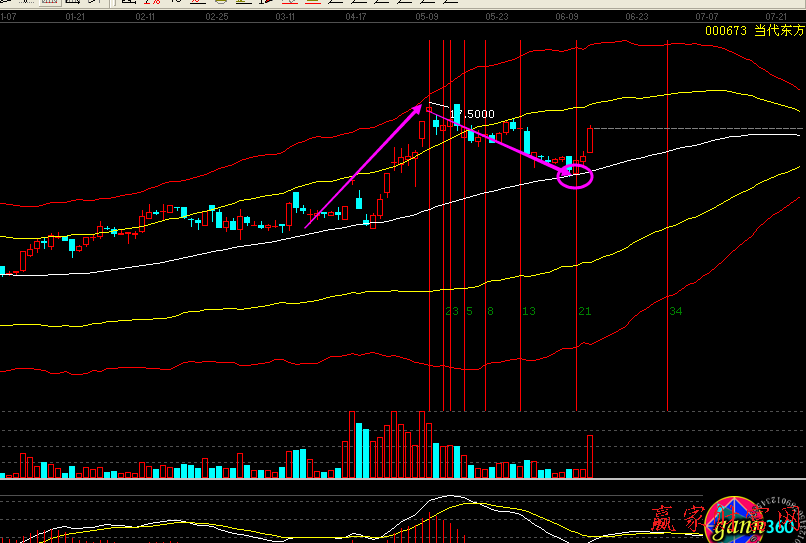Select the magenta ellipse annotation

pos(576,178)
